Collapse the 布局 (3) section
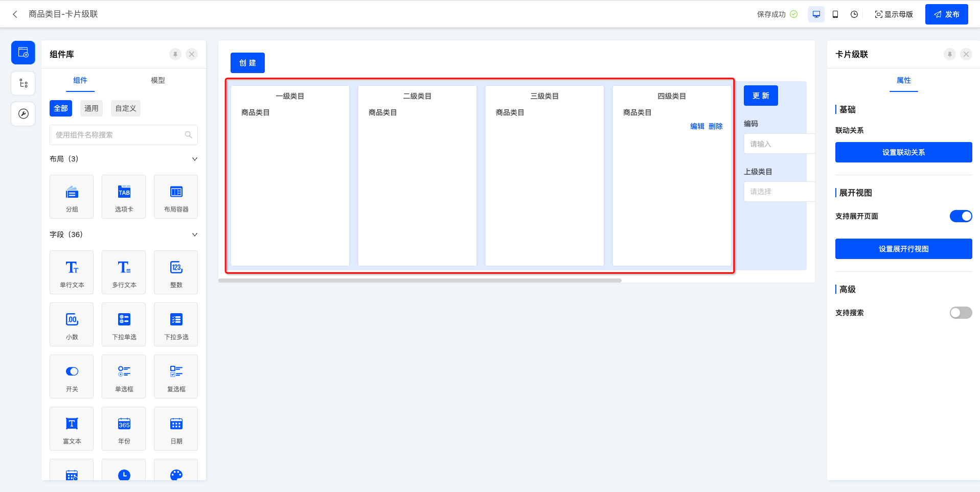The height and width of the screenshot is (492, 980). tap(194, 159)
